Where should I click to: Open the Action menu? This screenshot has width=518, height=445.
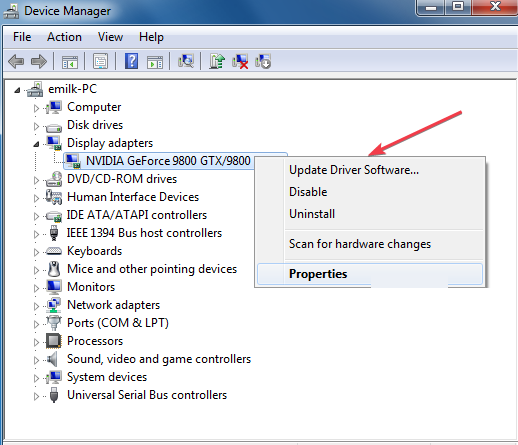click(64, 37)
